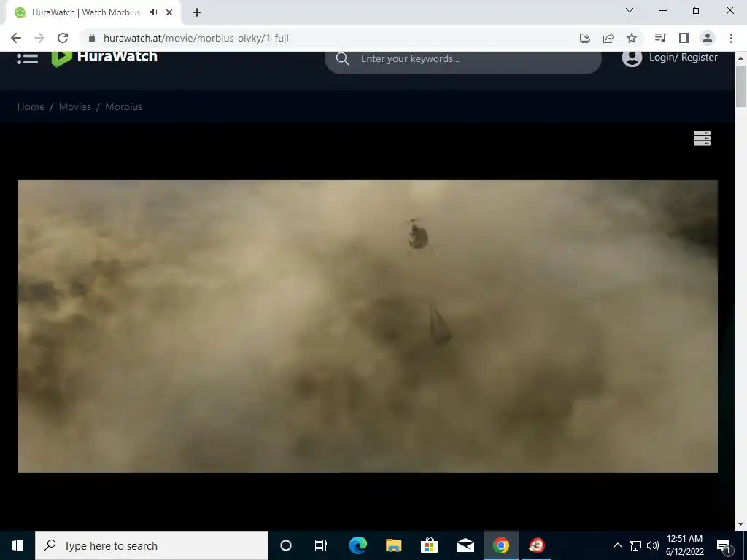Minimize the Chrome window
747x560 pixels.
click(662, 10)
